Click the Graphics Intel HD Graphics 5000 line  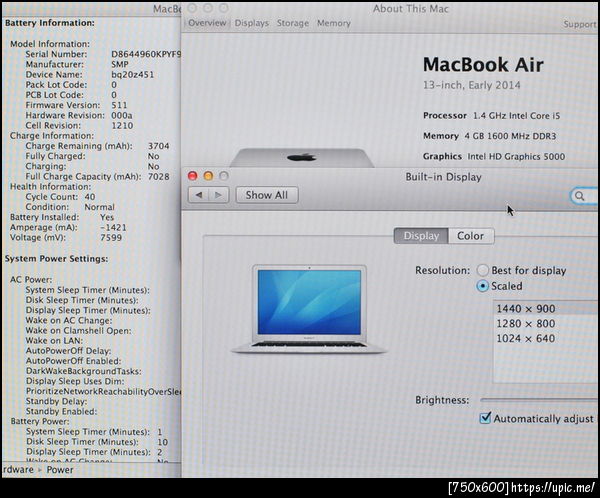494,156
